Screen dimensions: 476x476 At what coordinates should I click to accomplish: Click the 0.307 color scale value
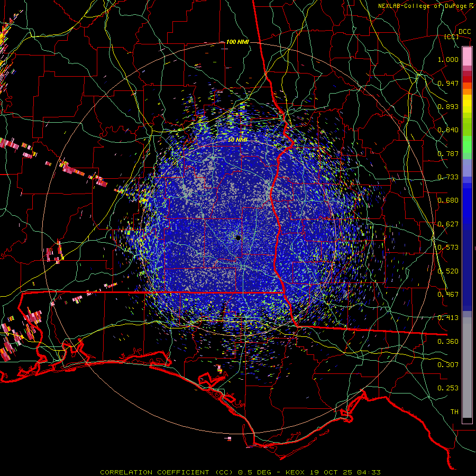click(448, 365)
